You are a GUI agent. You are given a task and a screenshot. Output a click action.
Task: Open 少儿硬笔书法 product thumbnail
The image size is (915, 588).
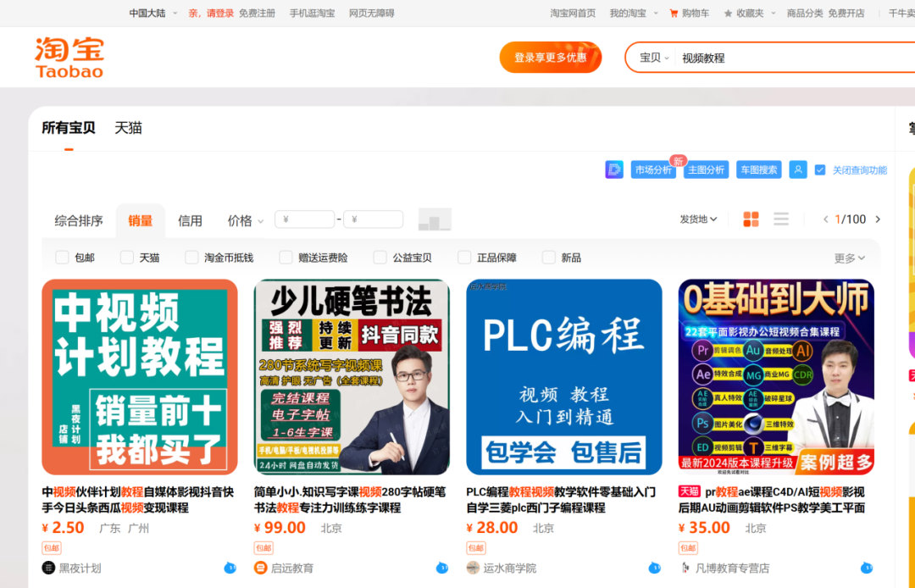(352, 377)
